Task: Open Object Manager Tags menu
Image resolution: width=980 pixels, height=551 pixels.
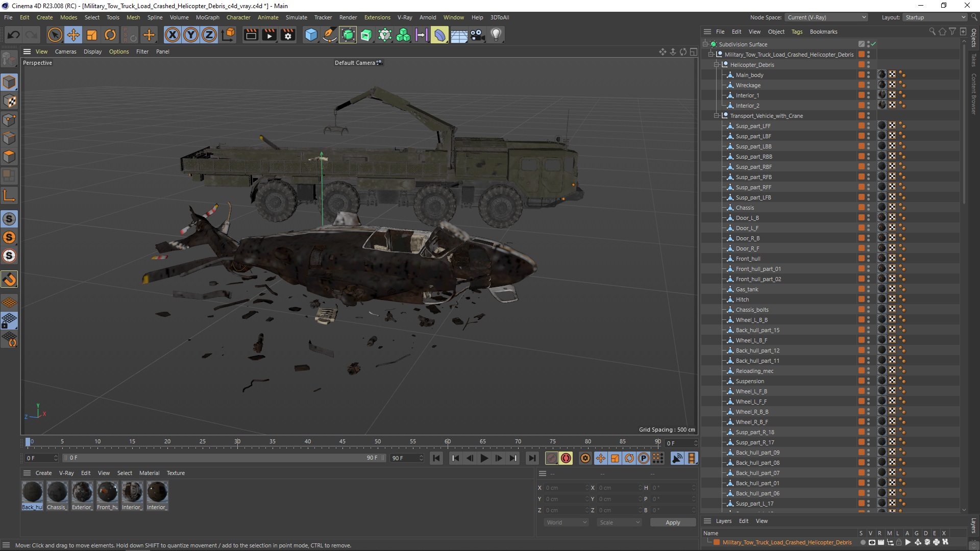Action: [x=797, y=32]
